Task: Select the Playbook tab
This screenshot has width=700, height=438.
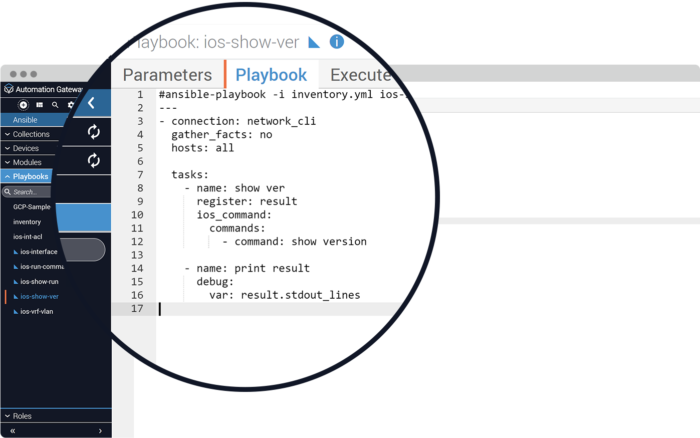Action: [271, 75]
